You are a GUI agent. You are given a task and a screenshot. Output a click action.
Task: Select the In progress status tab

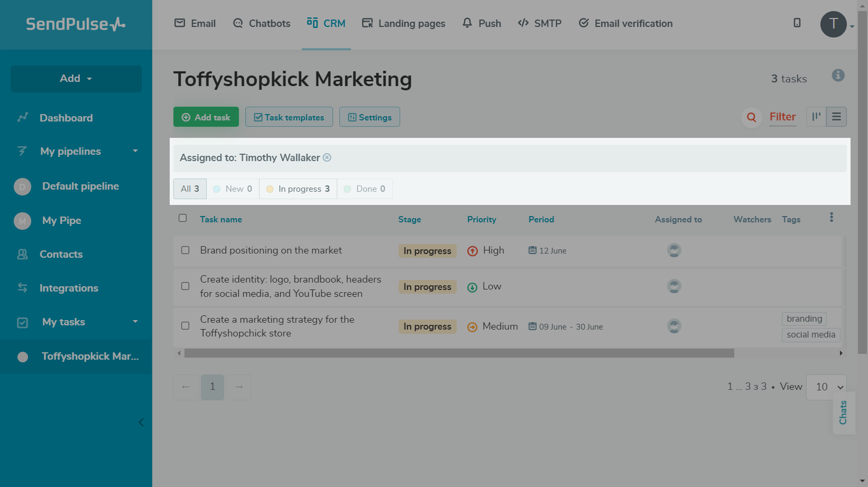[299, 189]
